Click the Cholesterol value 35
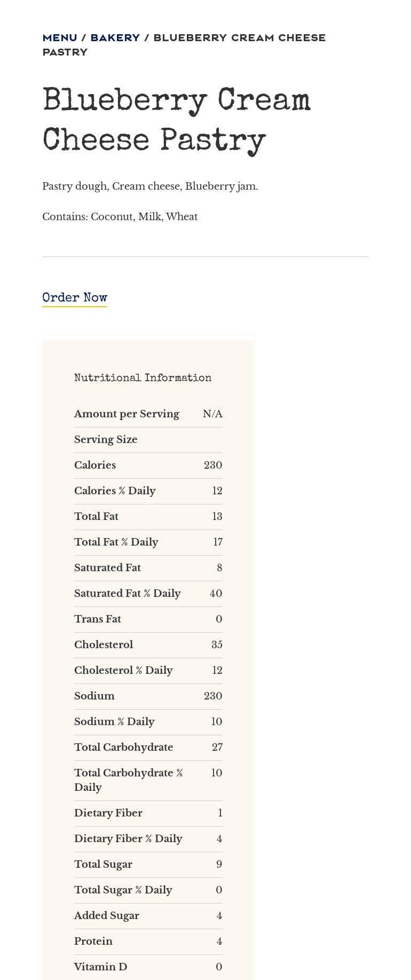411x980 pixels. [217, 645]
